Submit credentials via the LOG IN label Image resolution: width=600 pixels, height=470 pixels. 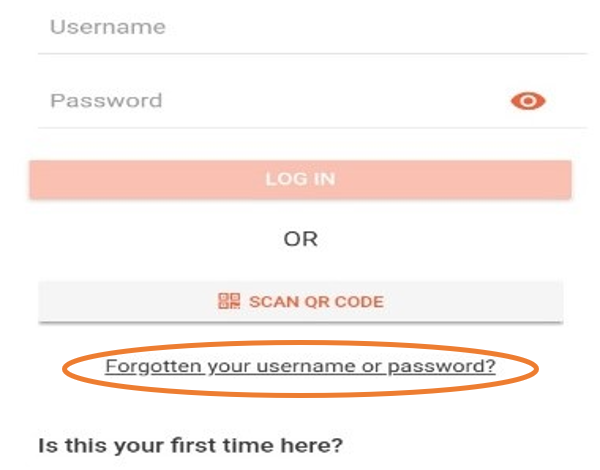click(x=300, y=180)
